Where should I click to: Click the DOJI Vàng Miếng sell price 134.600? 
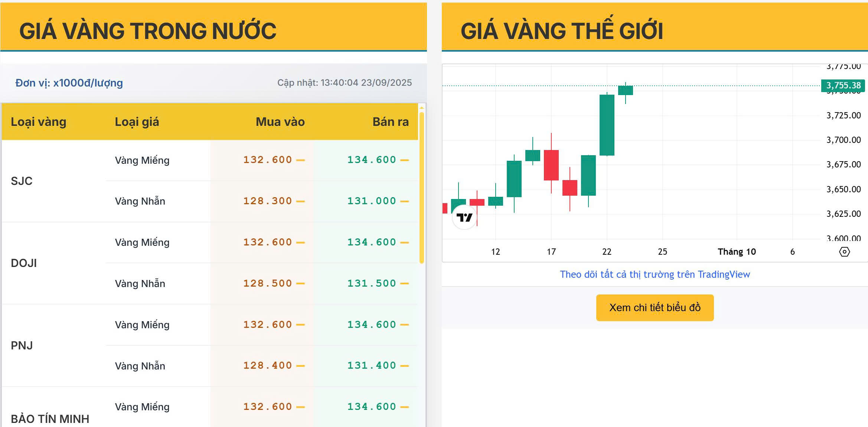point(371,242)
